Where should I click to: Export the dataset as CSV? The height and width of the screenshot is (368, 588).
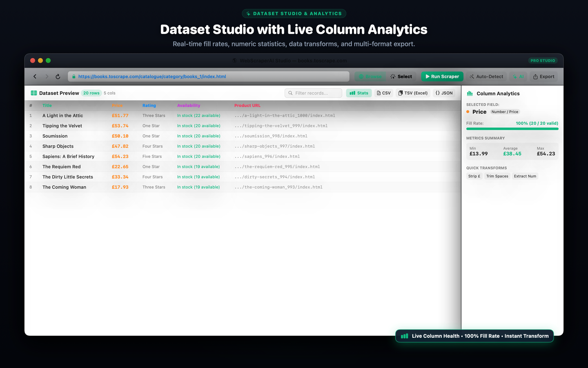384,93
